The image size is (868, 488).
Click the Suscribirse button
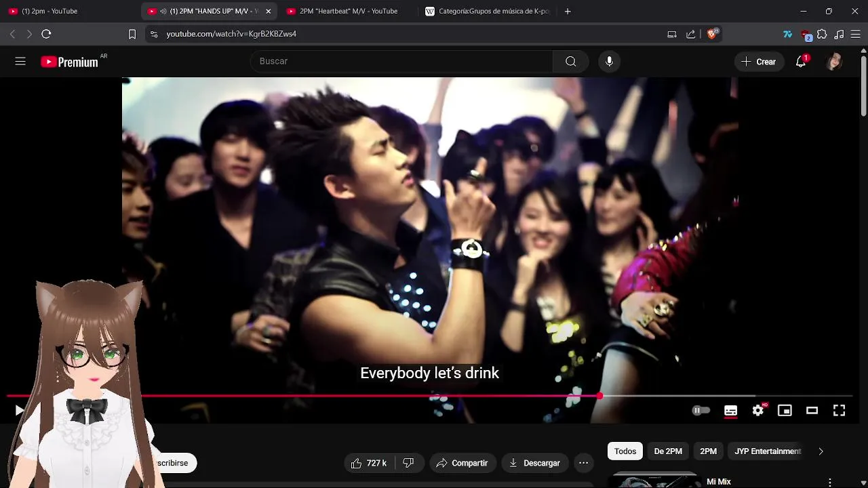tap(171, 463)
